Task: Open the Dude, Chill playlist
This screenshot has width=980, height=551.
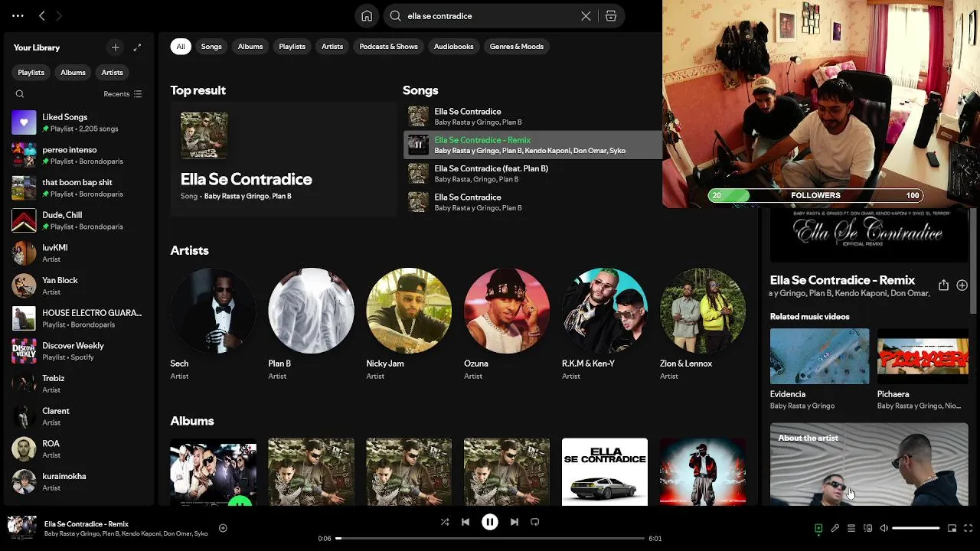Action: pos(80,220)
